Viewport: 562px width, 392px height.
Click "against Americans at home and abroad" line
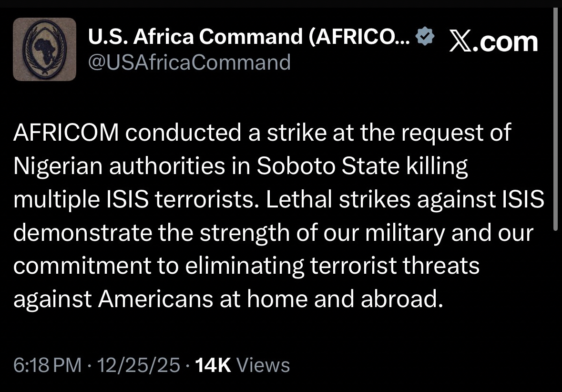[225, 299]
